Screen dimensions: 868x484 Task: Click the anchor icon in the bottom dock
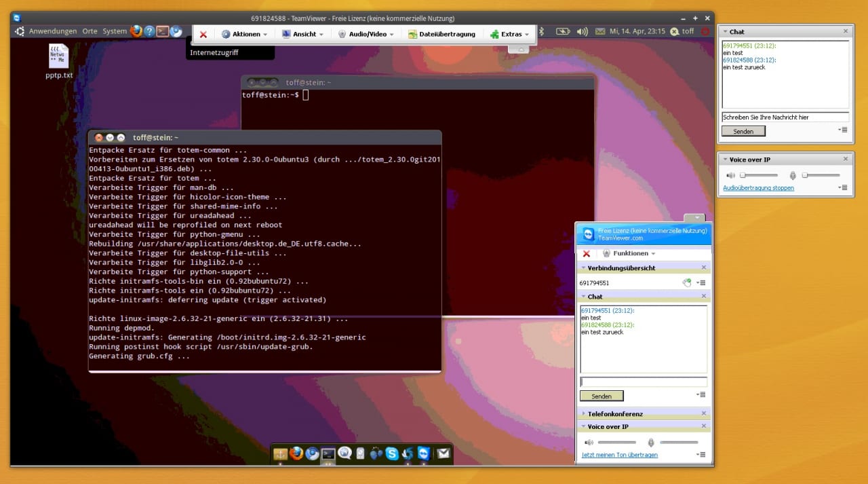pos(280,453)
